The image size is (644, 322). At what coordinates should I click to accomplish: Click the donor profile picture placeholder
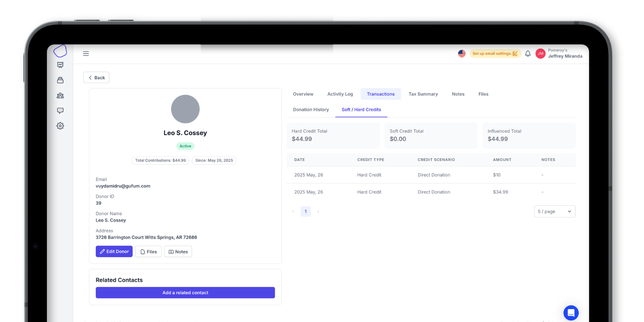[x=185, y=109]
